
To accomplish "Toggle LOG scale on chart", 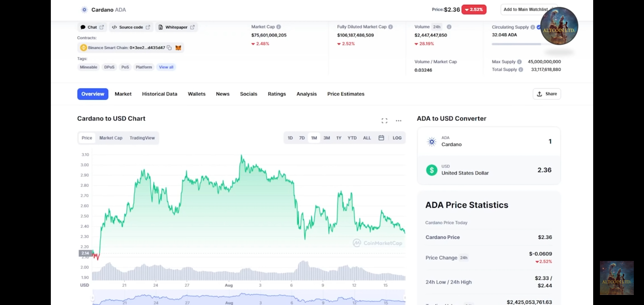I will coord(397,138).
